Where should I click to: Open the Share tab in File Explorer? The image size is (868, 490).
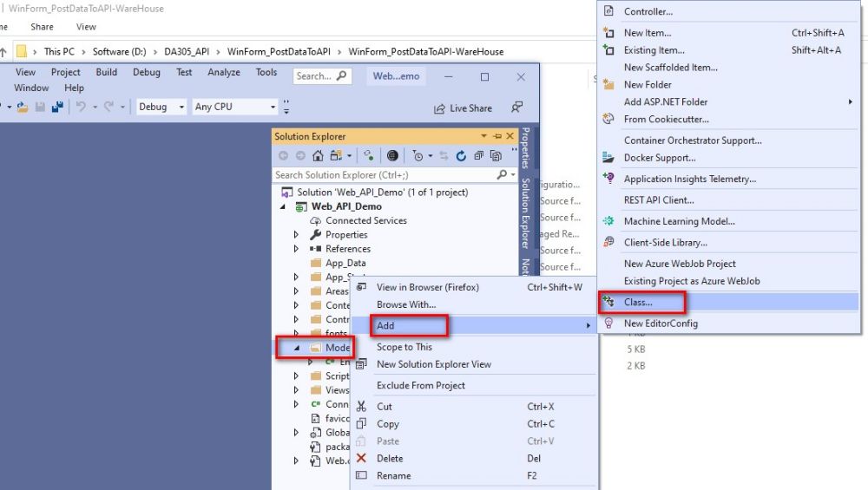[42, 27]
